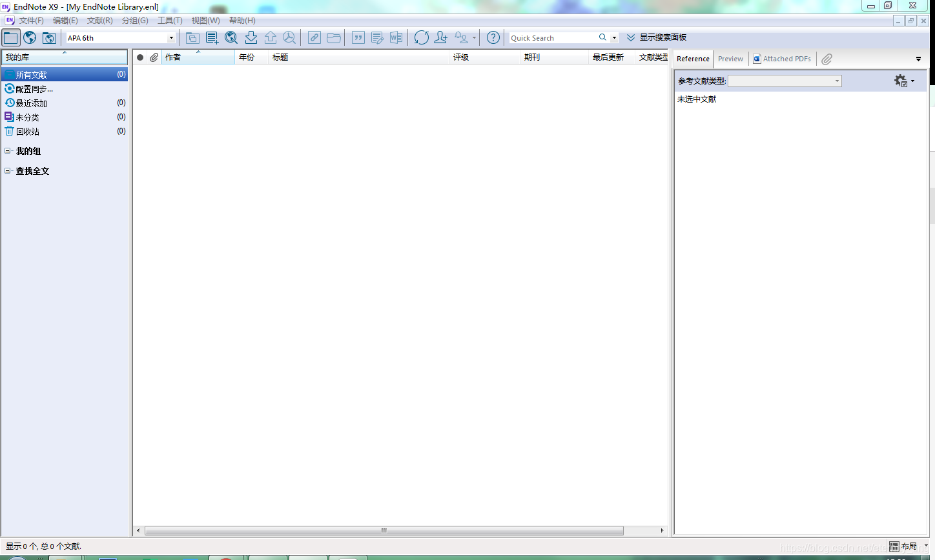Click the EndNote document icon in menu bar

(x=9, y=21)
